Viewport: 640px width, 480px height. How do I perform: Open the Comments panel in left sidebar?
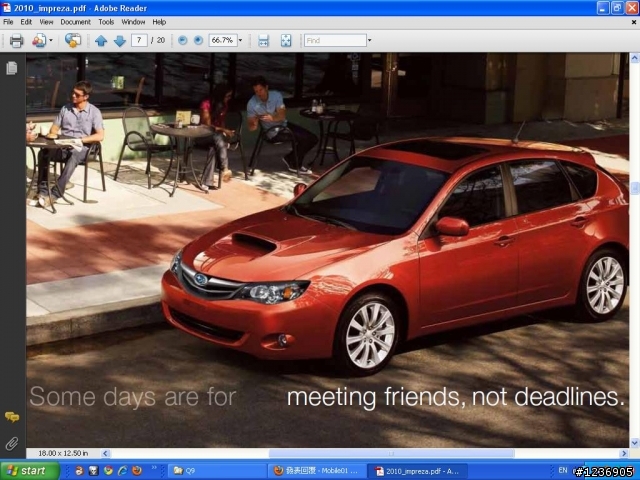click(x=12, y=417)
